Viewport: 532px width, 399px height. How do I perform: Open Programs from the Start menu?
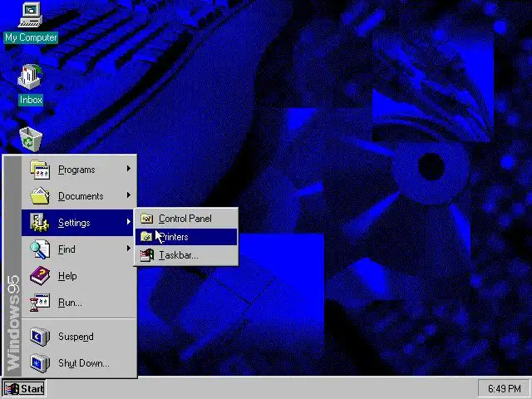(x=79, y=170)
